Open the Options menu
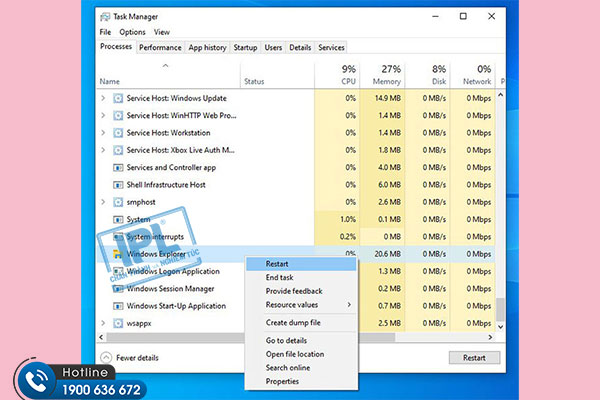The width and height of the screenshot is (600, 400). [x=132, y=32]
